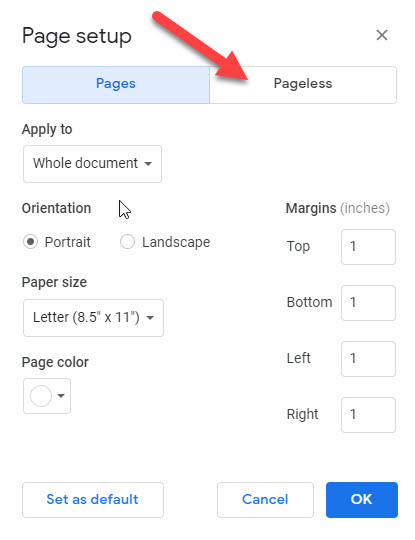Screen dimensions: 415x540
Task: Select the Pages tab
Action: pos(116,85)
